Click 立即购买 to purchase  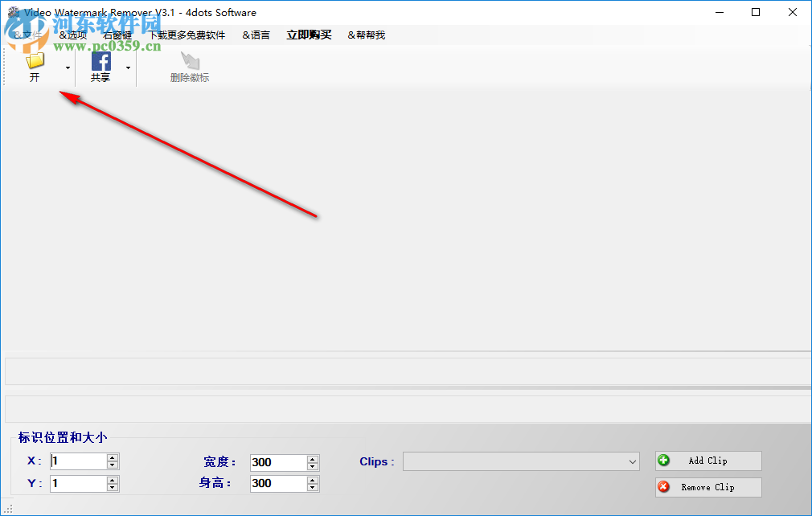click(309, 35)
